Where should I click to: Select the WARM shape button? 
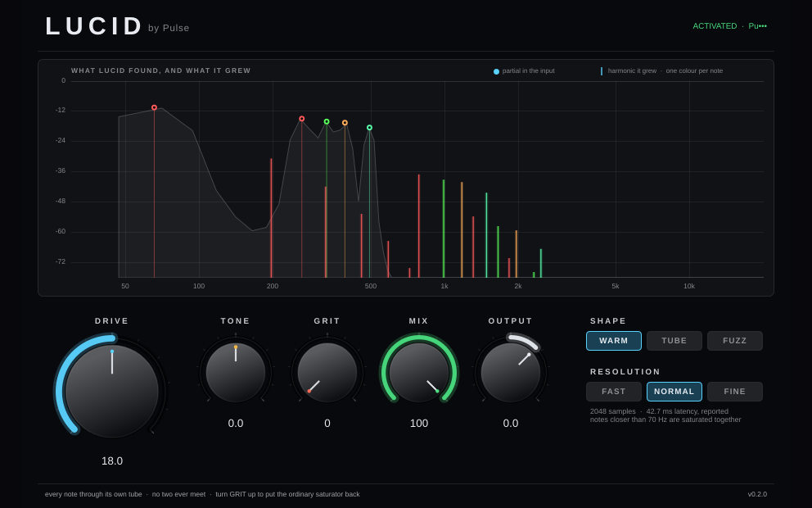point(614,341)
